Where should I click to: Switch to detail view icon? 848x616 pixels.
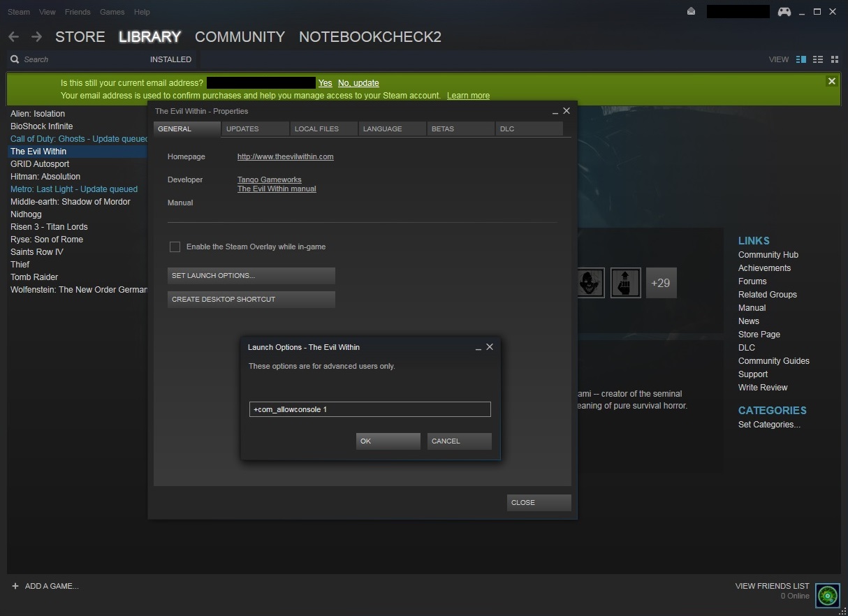click(x=801, y=59)
